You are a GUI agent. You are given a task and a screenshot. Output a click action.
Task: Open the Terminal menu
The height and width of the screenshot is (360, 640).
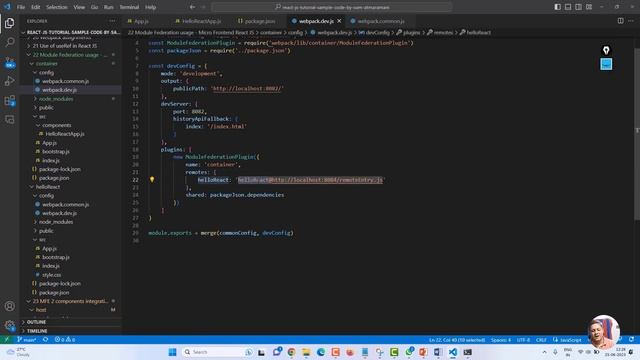coord(129,7)
